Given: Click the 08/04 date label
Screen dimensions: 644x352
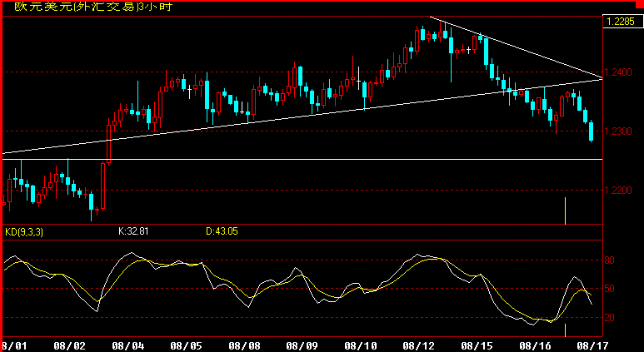Looking at the screenshot, I should point(128,346).
